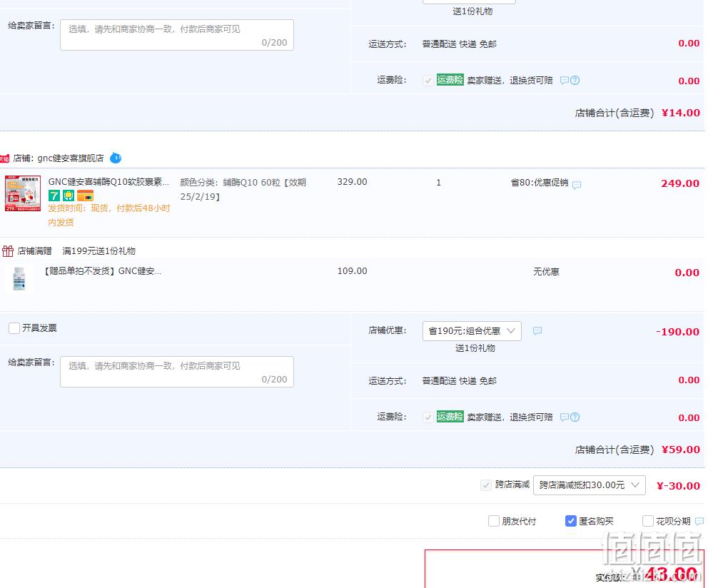Screen dimensions: 708x588
Task: Click 普通配送 快递 免邮 in gnc store section
Action: [459, 381]
